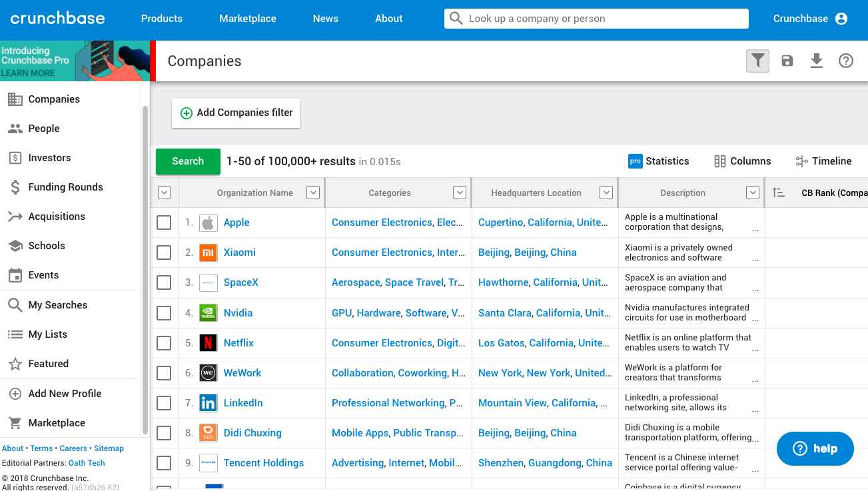Click the Didi Chuxing logo thumbnail
The width and height of the screenshot is (868, 491).
pyautogui.click(x=209, y=433)
